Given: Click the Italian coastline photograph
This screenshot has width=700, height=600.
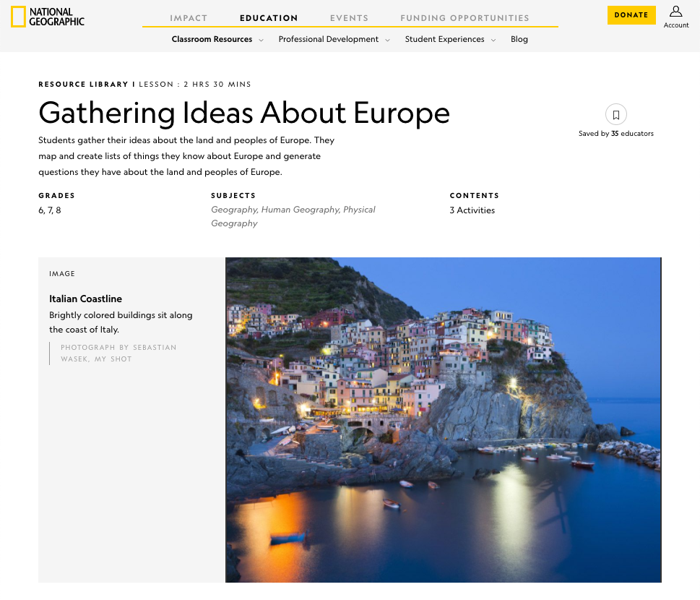Looking at the screenshot, I should point(443,419).
